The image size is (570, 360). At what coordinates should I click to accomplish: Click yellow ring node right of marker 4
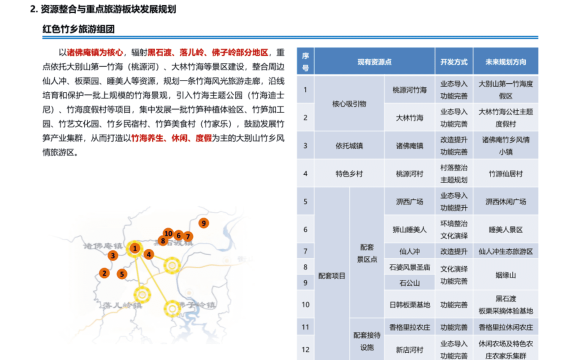(172, 265)
